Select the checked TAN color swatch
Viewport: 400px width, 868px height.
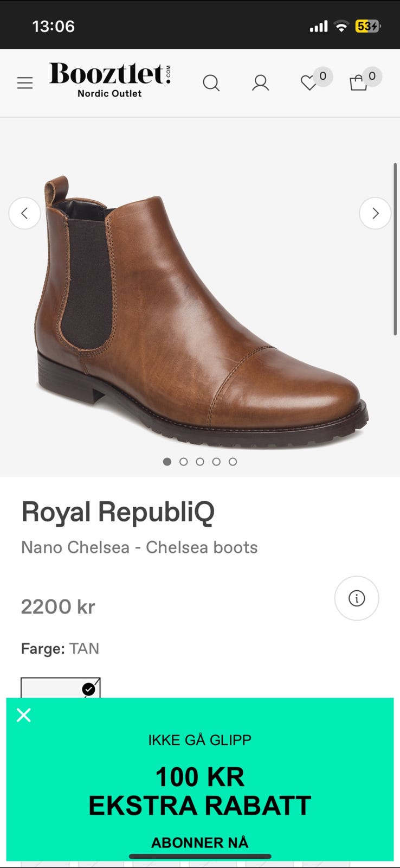(x=61, y=687)
